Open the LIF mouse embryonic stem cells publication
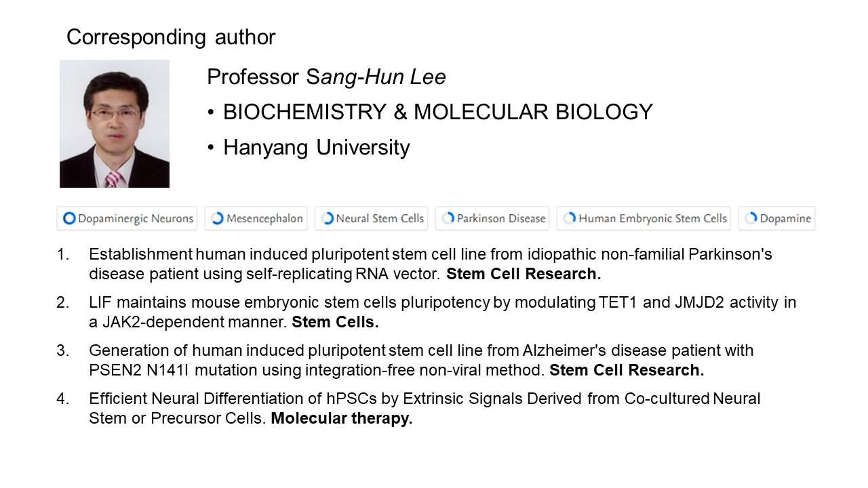Viewport: 868px width, 488px height. 442,312
